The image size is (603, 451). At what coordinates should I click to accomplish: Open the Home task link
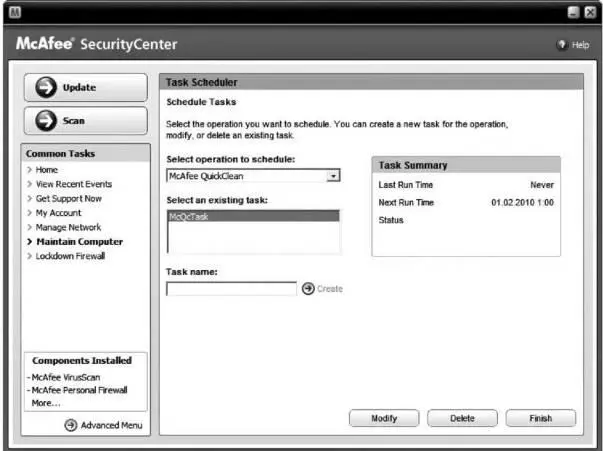(47, 170)
